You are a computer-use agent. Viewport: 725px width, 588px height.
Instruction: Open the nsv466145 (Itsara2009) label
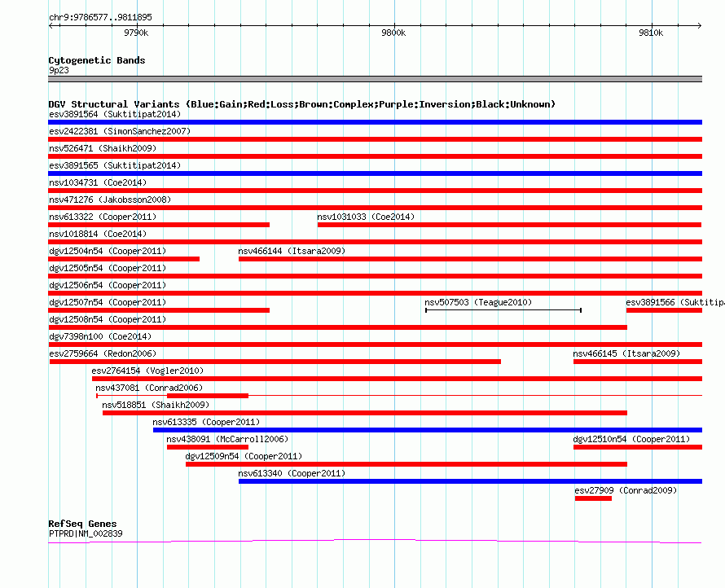tap(626, 353)
